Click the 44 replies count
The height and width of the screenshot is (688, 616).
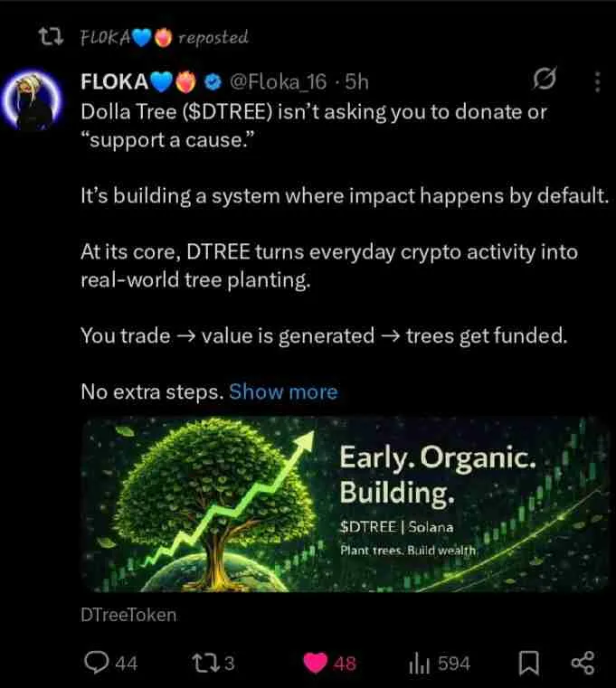[x=127, y=664]
